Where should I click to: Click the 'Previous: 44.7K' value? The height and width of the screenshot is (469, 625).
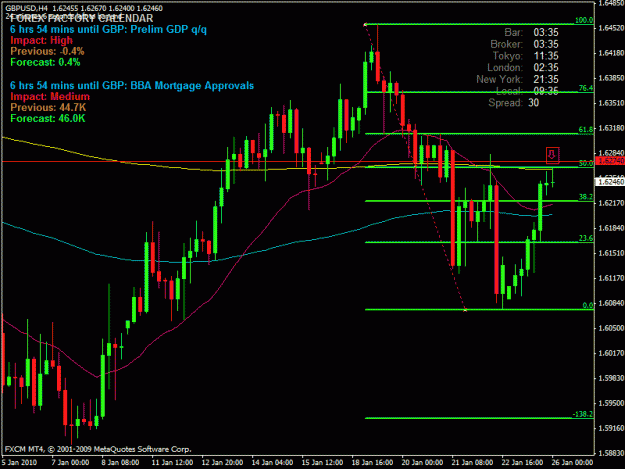(48, 108)
